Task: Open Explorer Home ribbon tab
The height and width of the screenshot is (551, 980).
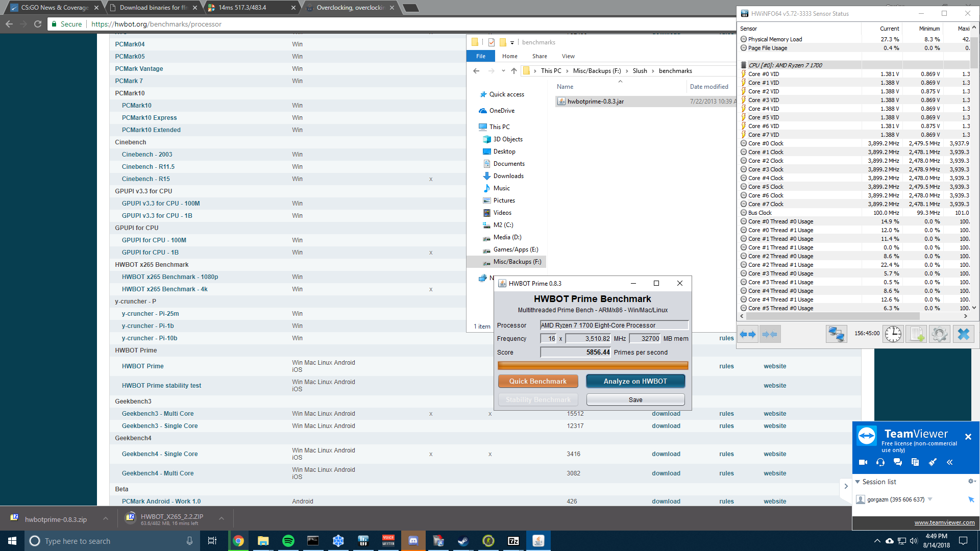Action: 510,56
